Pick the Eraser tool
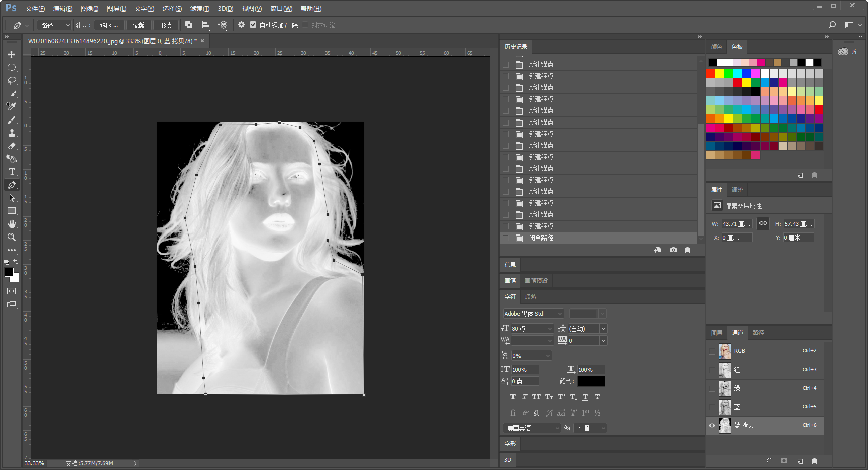Viewport: 868px width, 470px height. coord(12,146)
